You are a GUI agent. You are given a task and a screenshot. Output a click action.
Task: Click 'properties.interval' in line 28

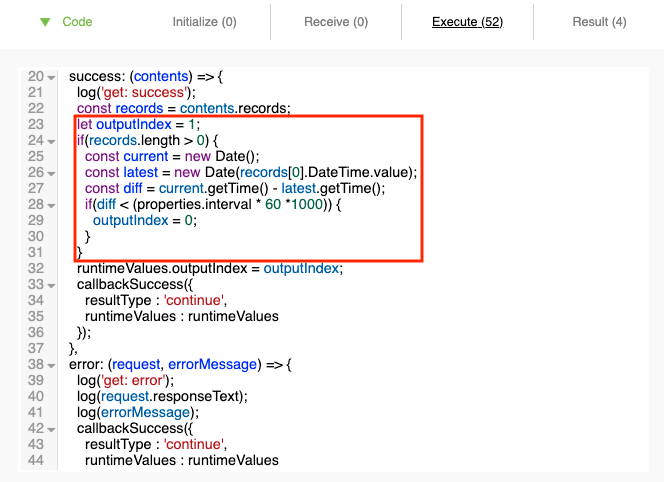tap(194, 204)
